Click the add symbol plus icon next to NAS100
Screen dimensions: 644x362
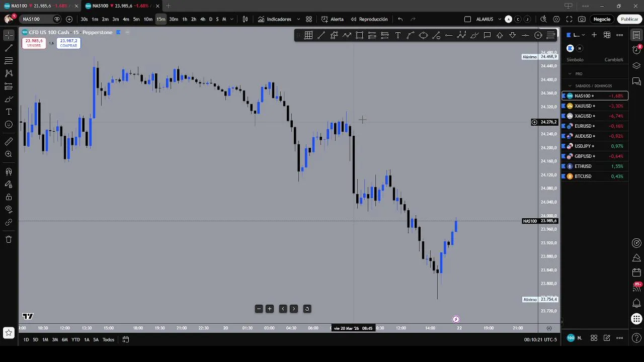tap(69, 19)
